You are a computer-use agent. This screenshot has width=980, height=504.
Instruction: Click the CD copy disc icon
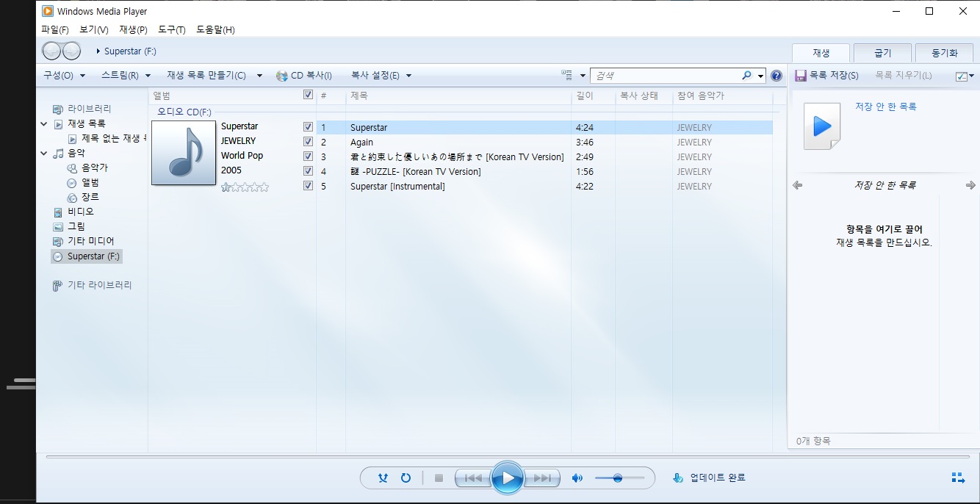282,76
